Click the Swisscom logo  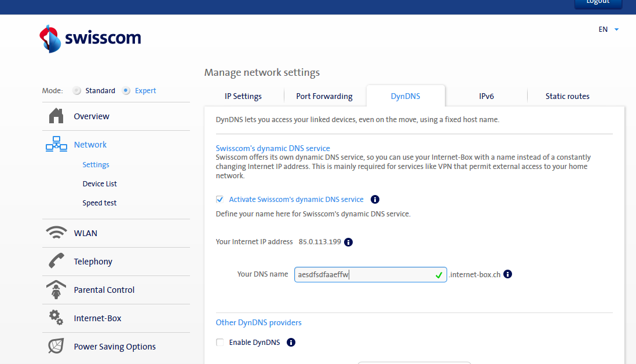90,38
